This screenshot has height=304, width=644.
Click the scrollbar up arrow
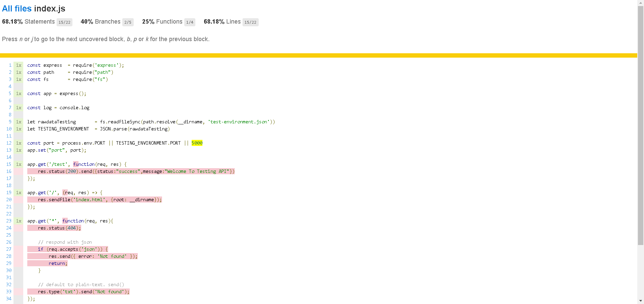[x=641, y=3]
